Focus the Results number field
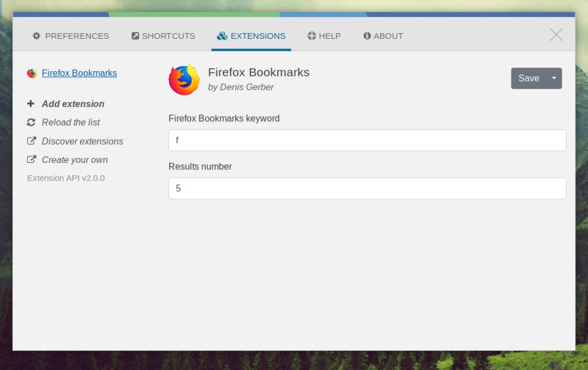 (x=367, y=189)
